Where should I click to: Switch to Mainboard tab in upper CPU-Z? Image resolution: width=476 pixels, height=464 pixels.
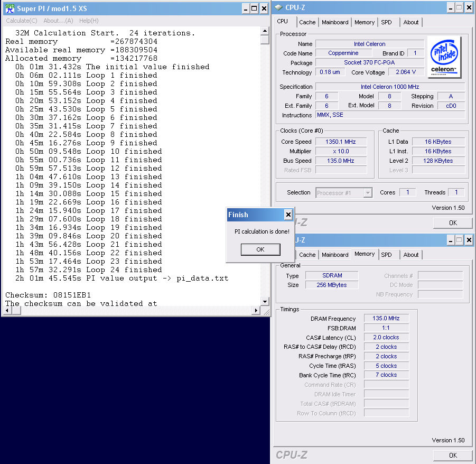(335, 22)
